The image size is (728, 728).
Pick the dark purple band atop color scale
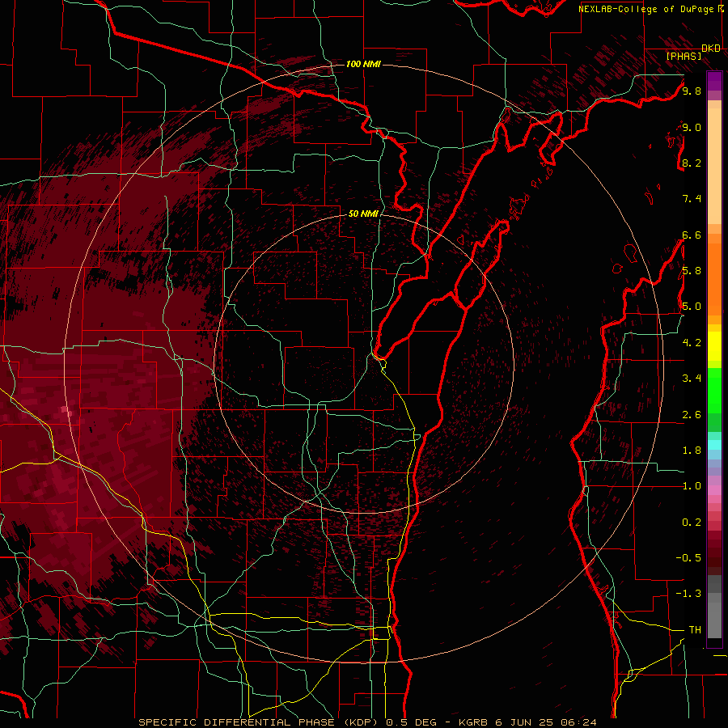point(714,81)
